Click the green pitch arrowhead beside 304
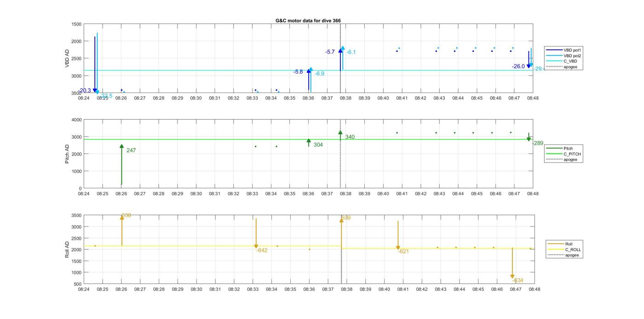The height and width of the screenshot is (319, 644). coord(309,141)
